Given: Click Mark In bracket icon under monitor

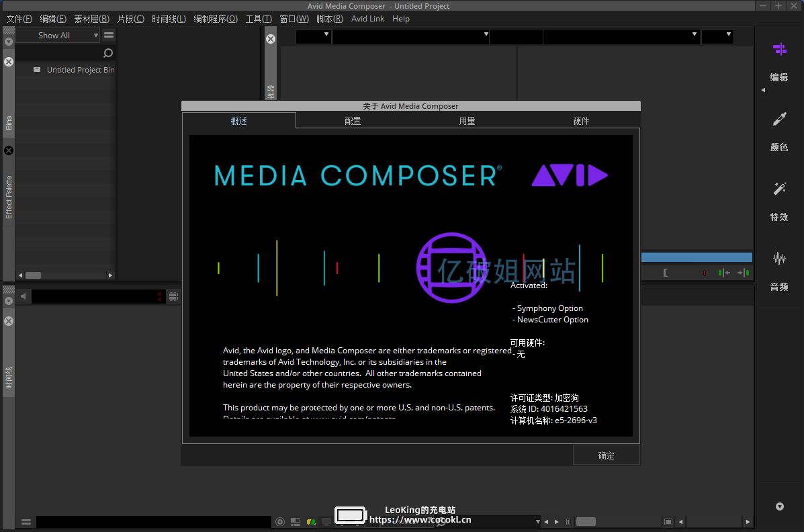Looking at the screenshot, I should 666,273.
